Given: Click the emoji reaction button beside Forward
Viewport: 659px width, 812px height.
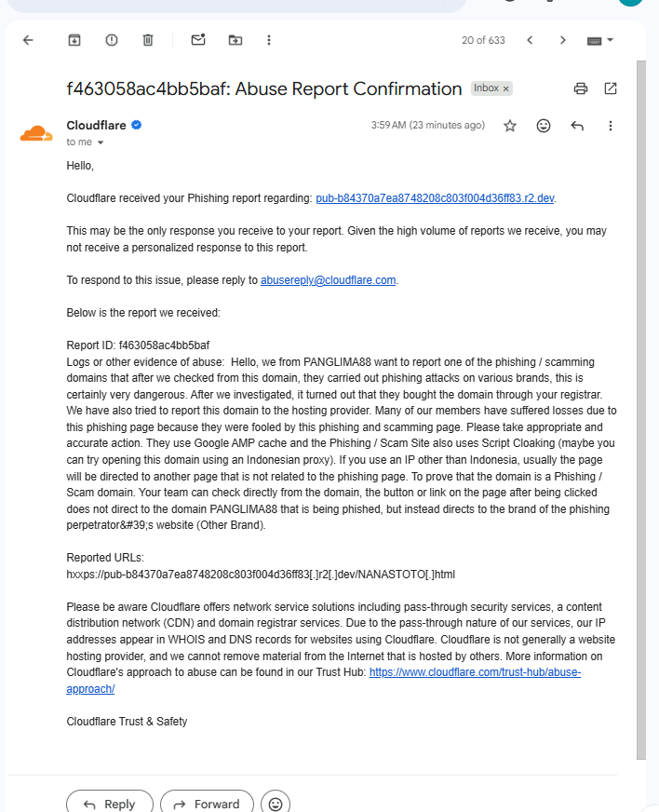Looking at the screenshot, I should (276, 804).
